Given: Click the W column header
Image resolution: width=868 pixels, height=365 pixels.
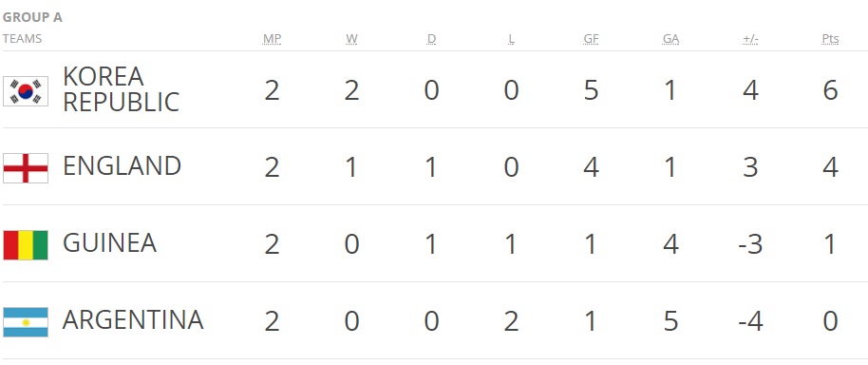Looking at the screenshot, I should [x=351, y=39].
